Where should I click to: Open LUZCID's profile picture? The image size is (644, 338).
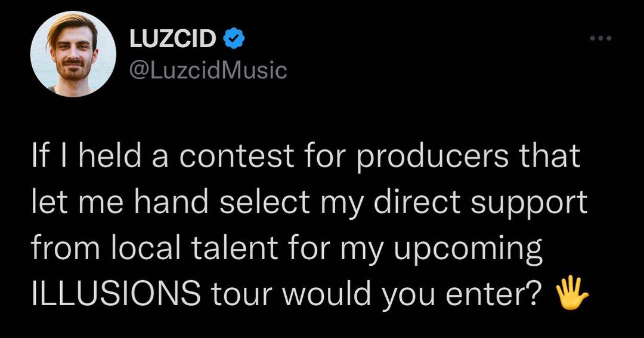point(73,54)
